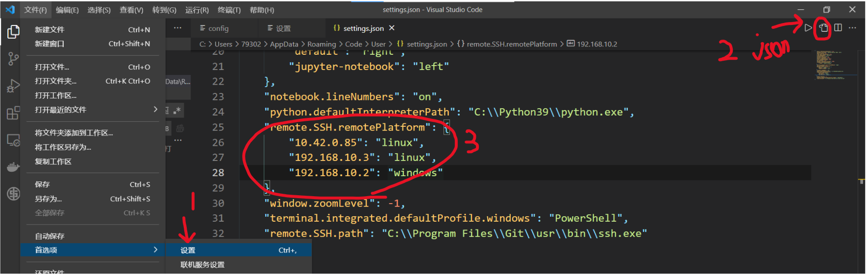Open the 编辑(E) menu
Screen dimensions: 868x275
click(x=67, y=10)
